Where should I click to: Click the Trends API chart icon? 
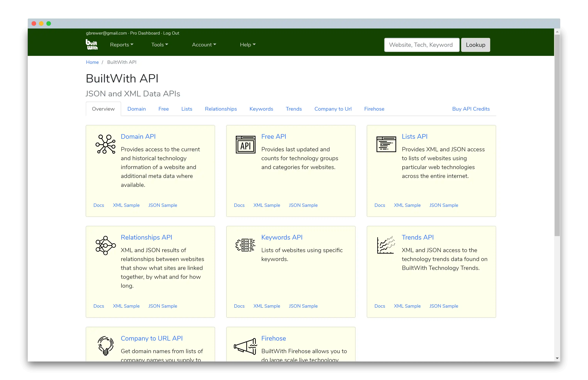click(x=386, y=245)
